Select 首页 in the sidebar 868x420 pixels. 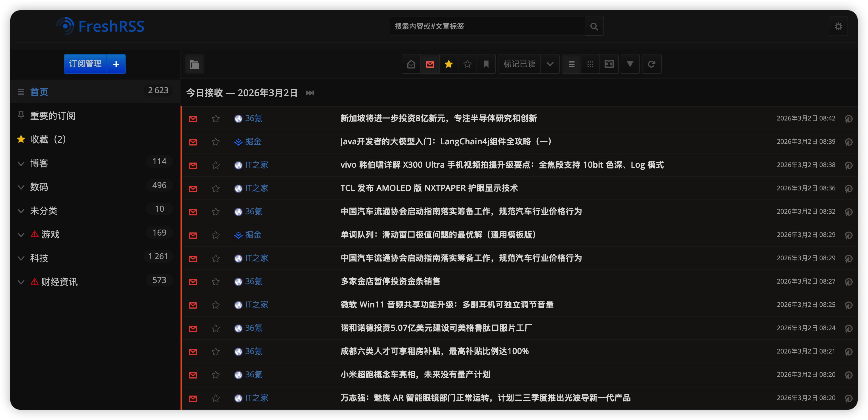tap(39, 92)
